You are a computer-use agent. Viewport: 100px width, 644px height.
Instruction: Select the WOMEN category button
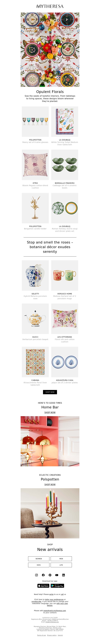tap(39, 559)
